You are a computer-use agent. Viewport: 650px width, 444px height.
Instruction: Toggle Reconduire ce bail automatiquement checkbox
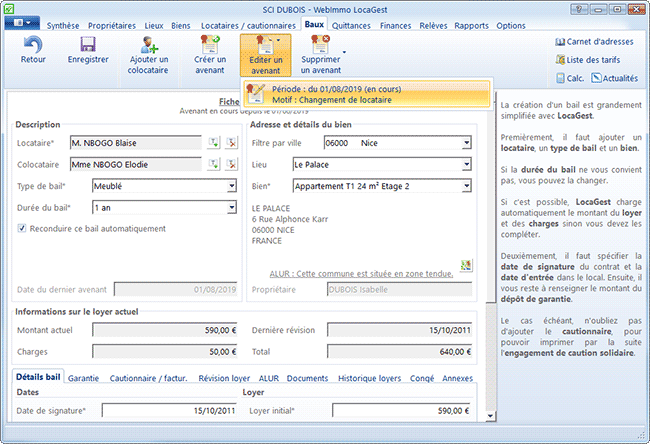(x=23, y=228)
